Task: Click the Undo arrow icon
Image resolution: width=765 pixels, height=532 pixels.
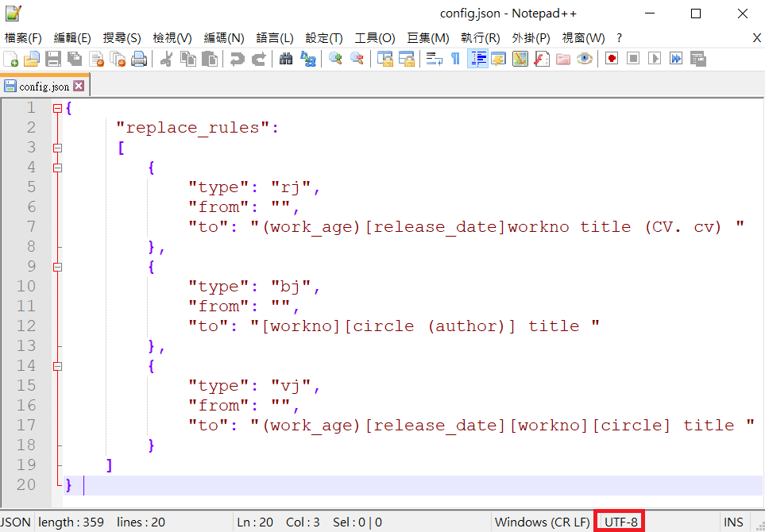Action: [x=236, y=58]
